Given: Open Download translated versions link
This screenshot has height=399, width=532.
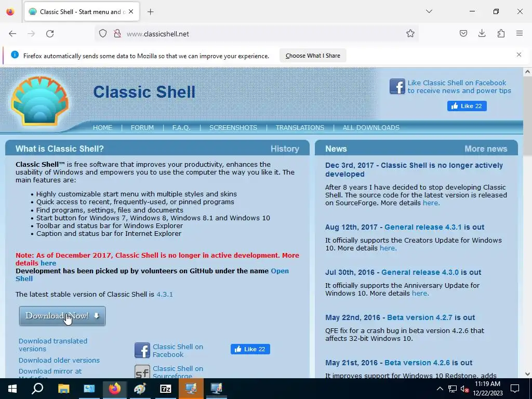Looking at the screenshot, I should [53, 345].
